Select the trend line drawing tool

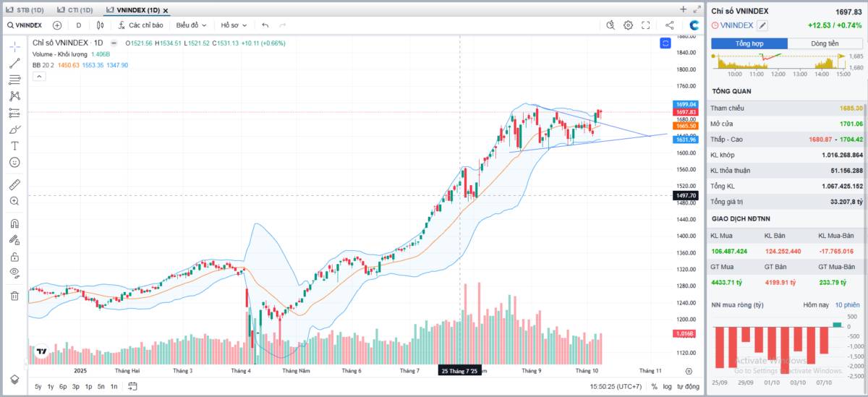(x=14, y=63)
